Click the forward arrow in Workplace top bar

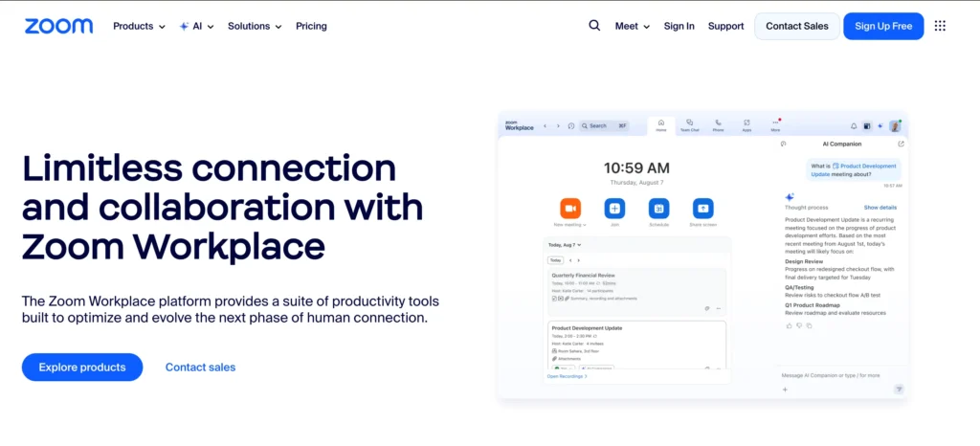click(x=558, y=125)
